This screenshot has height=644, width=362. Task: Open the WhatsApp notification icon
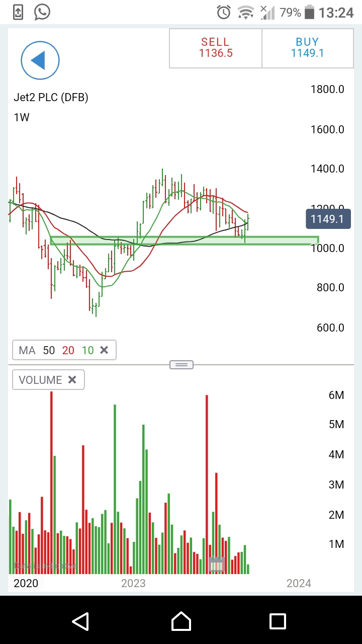point(42,12)
